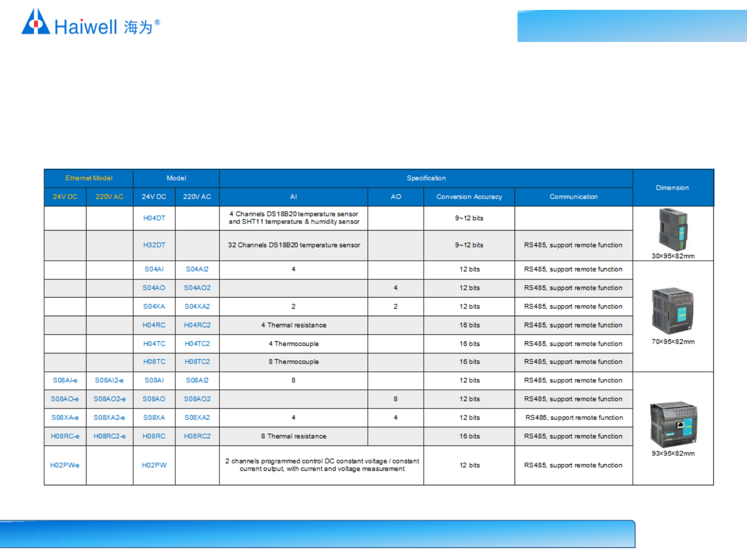Click the 4 Thermal resistance cell
The height and width of the screenshot is (560, 747).
click(294, 325)
